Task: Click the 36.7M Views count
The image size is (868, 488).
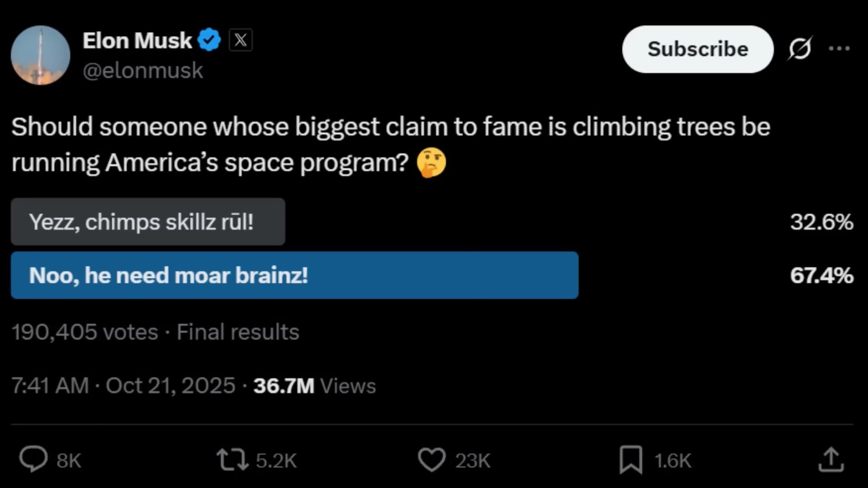Action: coord(314,385)
